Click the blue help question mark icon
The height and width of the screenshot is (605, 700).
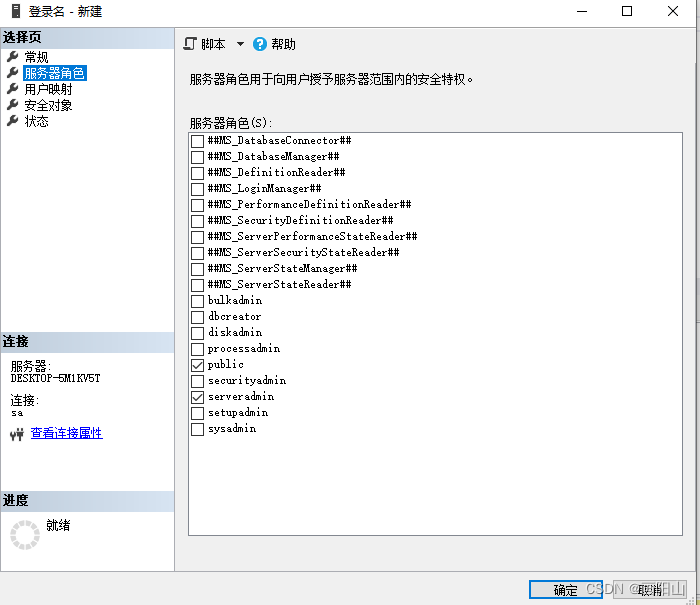[x=260, y=44]
